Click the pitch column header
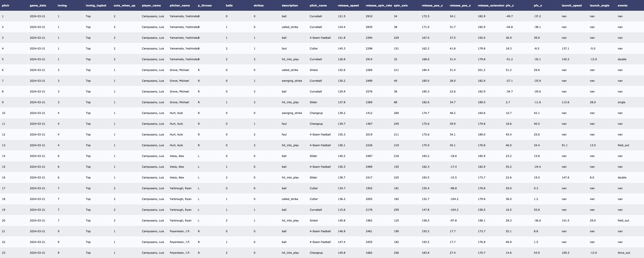Image resolution: width=644 pixels, height=258 pixels. pyautogui.click(x=6, y=6)
